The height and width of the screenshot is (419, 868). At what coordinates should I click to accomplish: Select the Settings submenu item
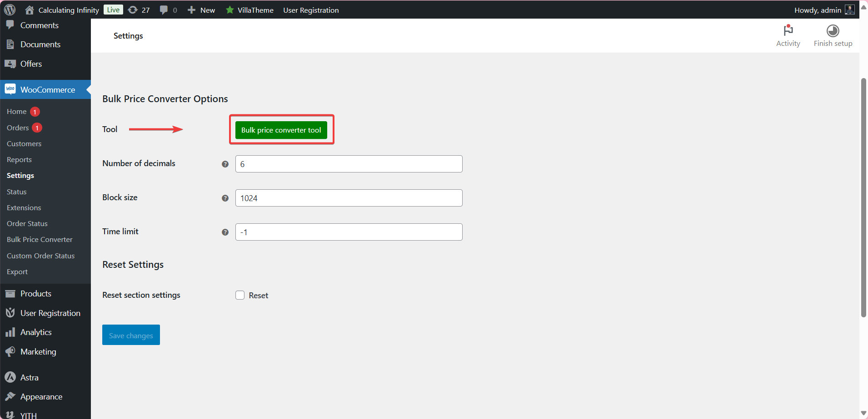pos(20,176)
